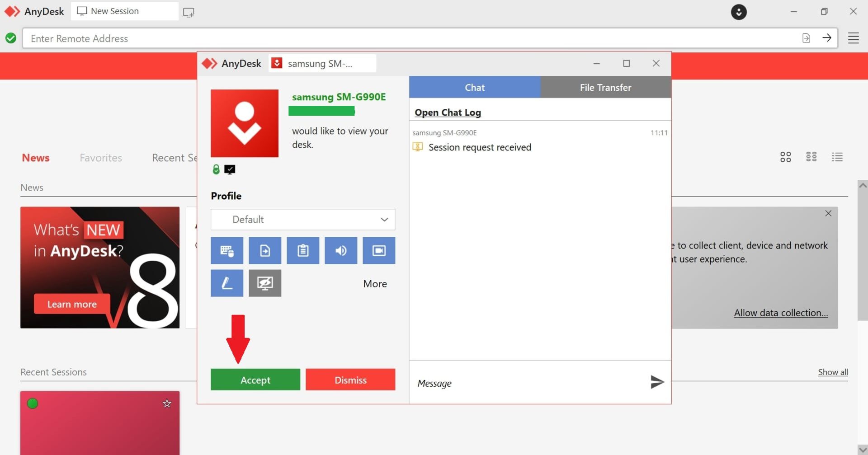Click 'Session request received' chat entry
The image size is (868, 455).
(480, 147)
